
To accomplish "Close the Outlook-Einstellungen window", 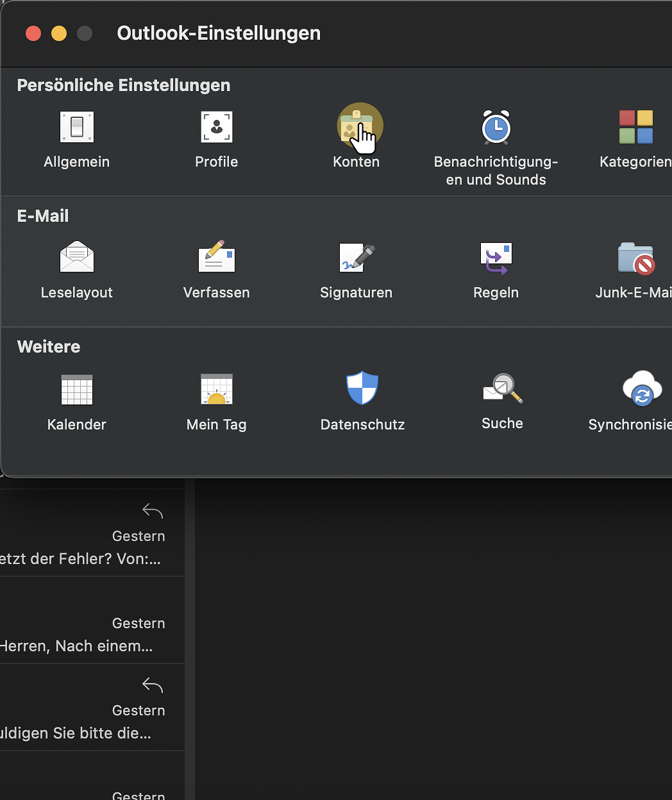I will coord(33,33).
